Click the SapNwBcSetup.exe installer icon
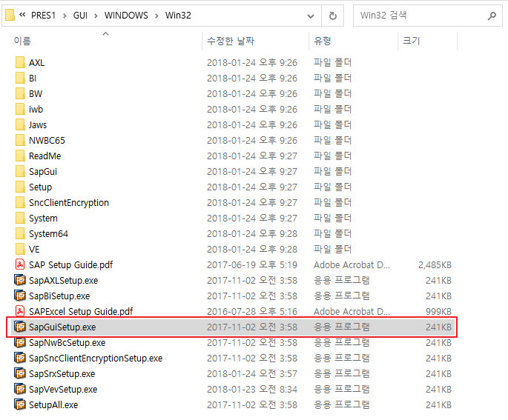The image size is (508, 420). pos(20,342)
